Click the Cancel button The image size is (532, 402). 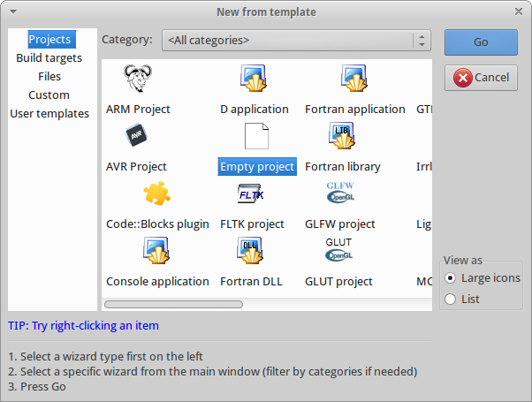481,78
